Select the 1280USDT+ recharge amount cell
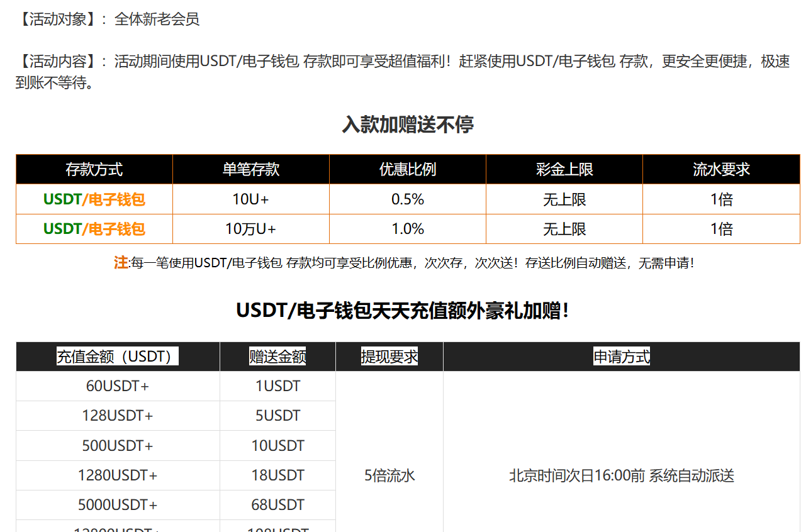This screenshot has height=532, width=801. [118, 475]
